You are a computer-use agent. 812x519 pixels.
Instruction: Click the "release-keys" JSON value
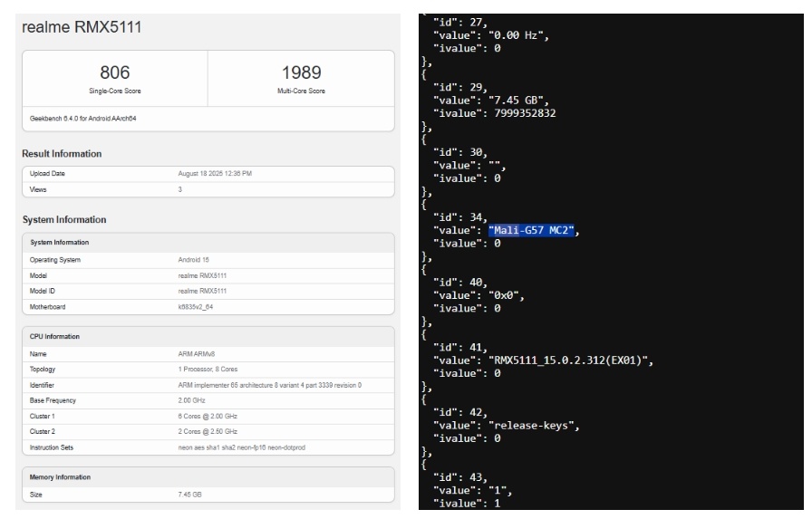tap(531, 426)
